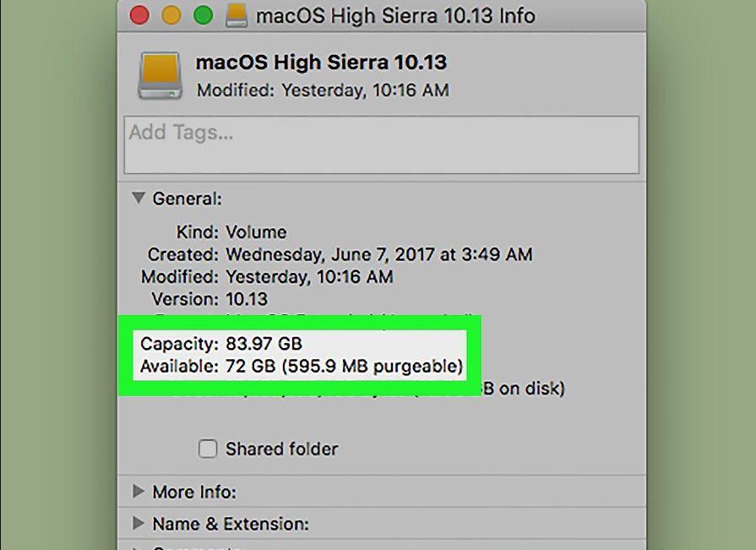Click the red close window button
Viewport: 756px width, 550px height.
(139, 15)
